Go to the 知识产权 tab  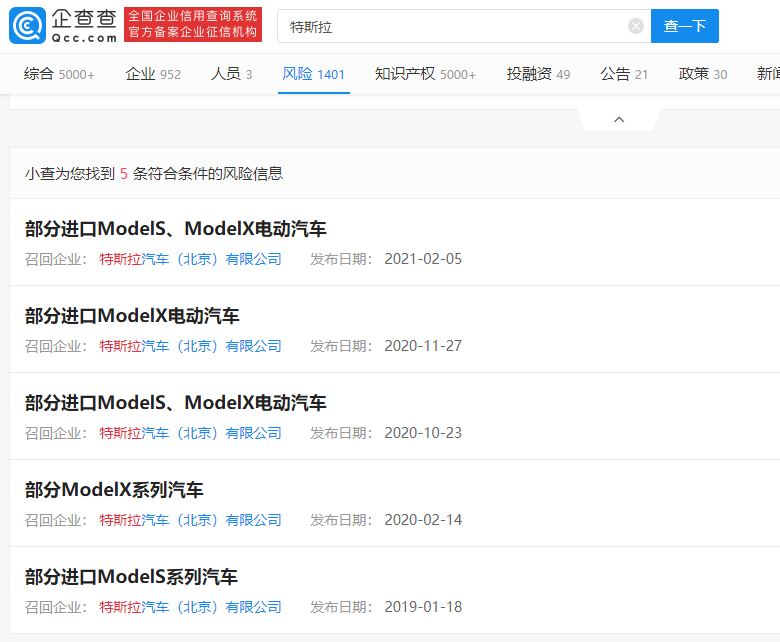(x=425, y=74)
